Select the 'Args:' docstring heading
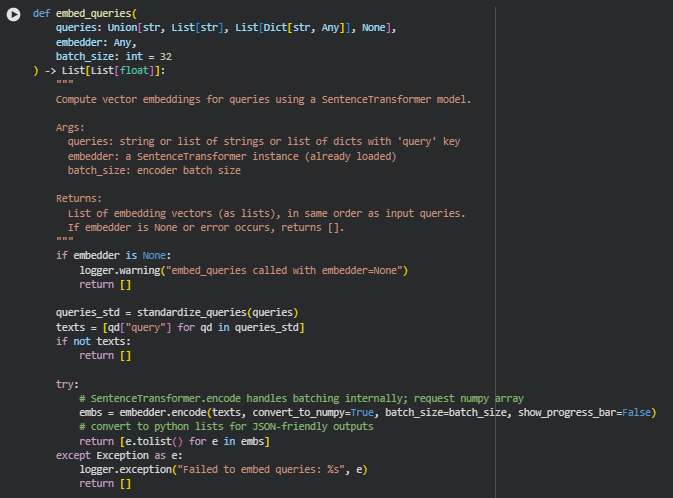 (x=70, y=128)
